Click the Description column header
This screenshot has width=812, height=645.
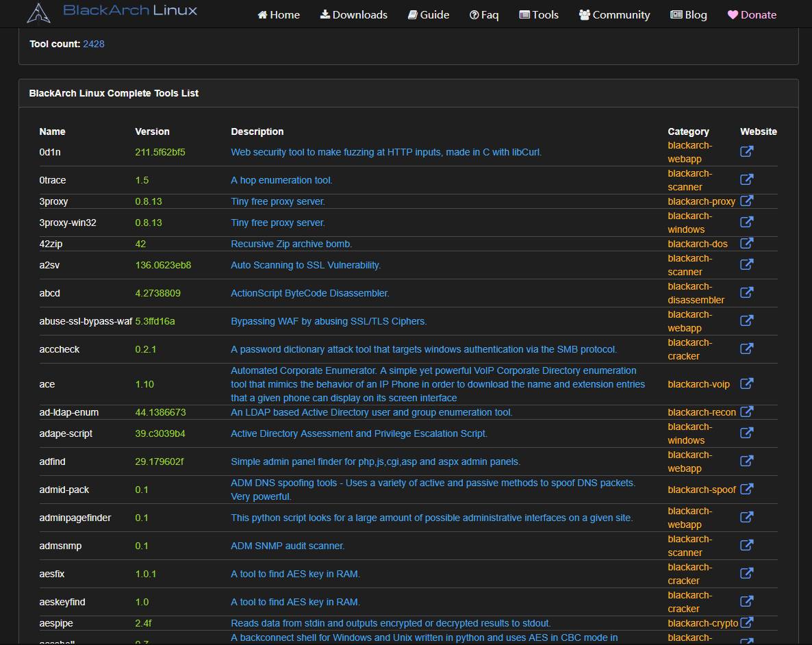pyautogui.click(x=257, y=131)
